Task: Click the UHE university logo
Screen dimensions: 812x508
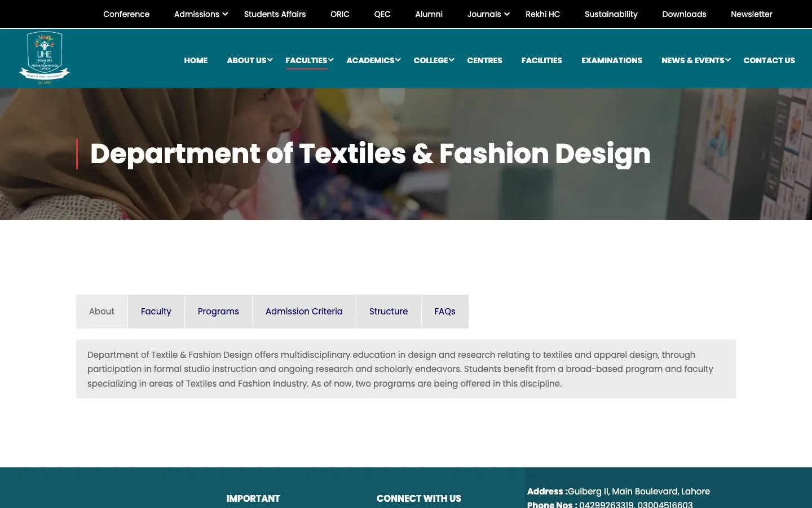Action: click(x=44, y=58)
